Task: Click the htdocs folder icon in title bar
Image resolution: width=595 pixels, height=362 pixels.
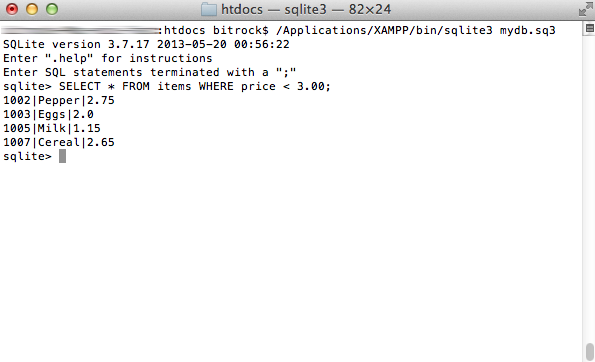Action: coord(208,9)
